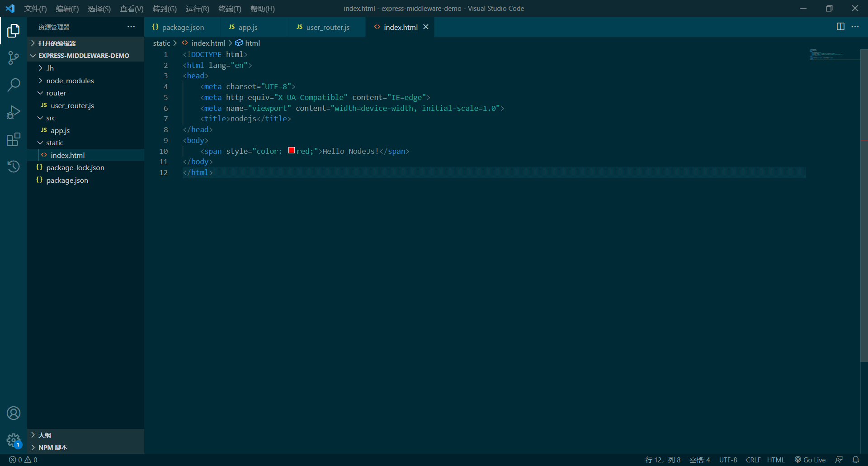Open the 选择(S) menu
Screen dimensions: 868x466
[x=99, y=9]
